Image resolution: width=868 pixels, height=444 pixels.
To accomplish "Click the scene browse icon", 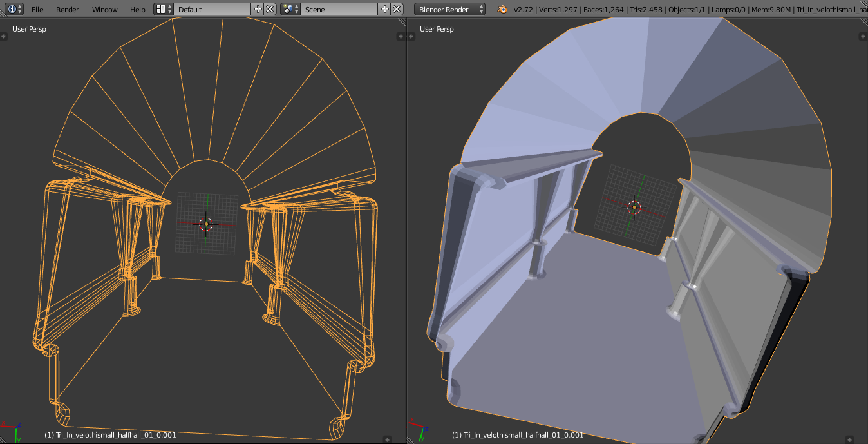I will pos(290,9).
